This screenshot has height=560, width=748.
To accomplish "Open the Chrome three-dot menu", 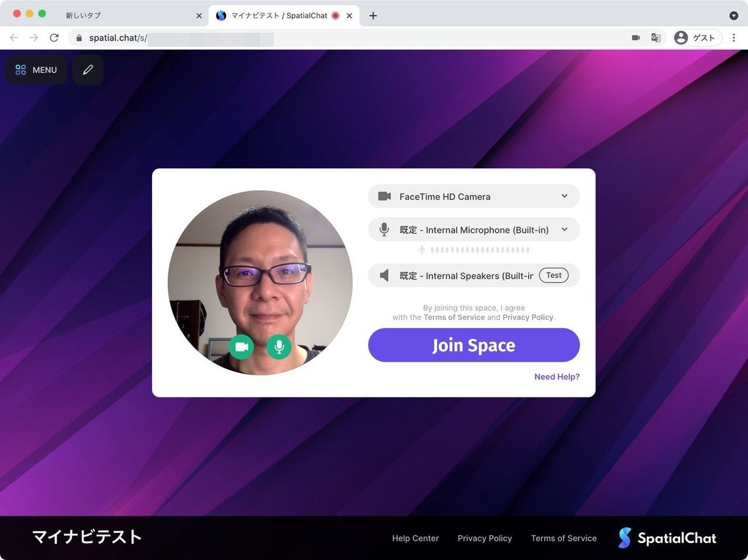I will click(x=734, y=38).
